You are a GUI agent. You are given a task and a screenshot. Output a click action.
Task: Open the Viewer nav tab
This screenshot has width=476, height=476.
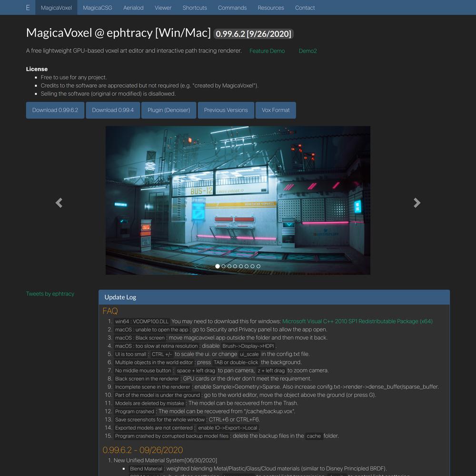point(163,8)
